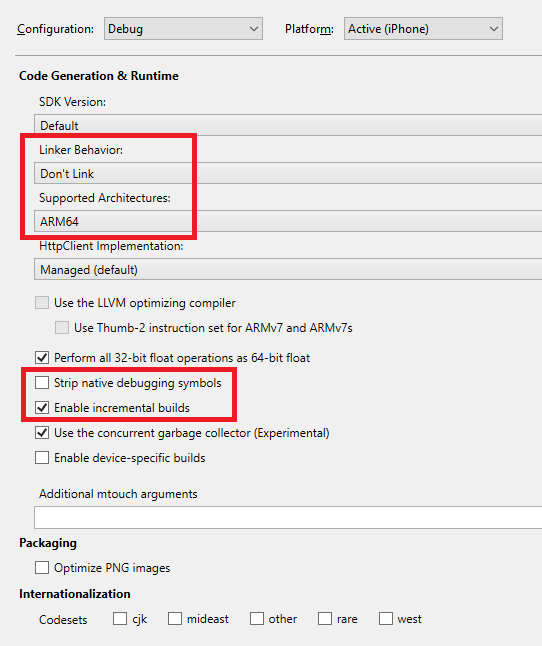
Task: Uncheck Perform all 32-bit float operations as 64-bit
Action: [x=42, y=358]
